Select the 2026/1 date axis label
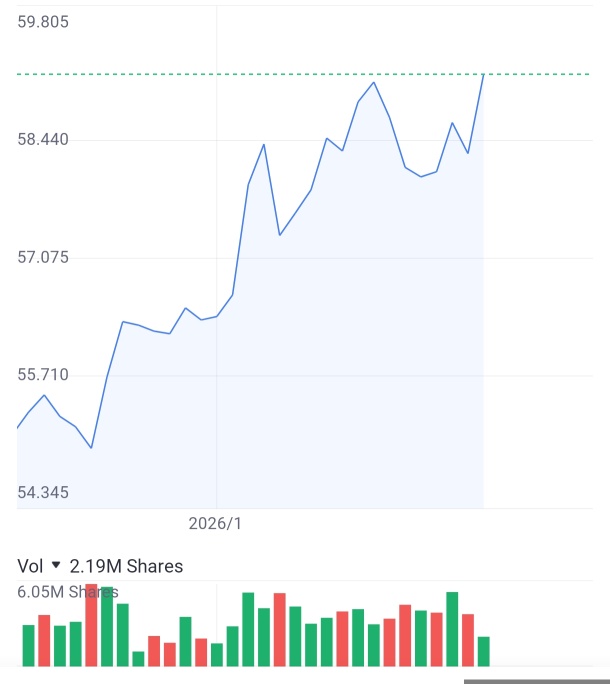Screen dimensions: 610x684 [x=215, y=523]
